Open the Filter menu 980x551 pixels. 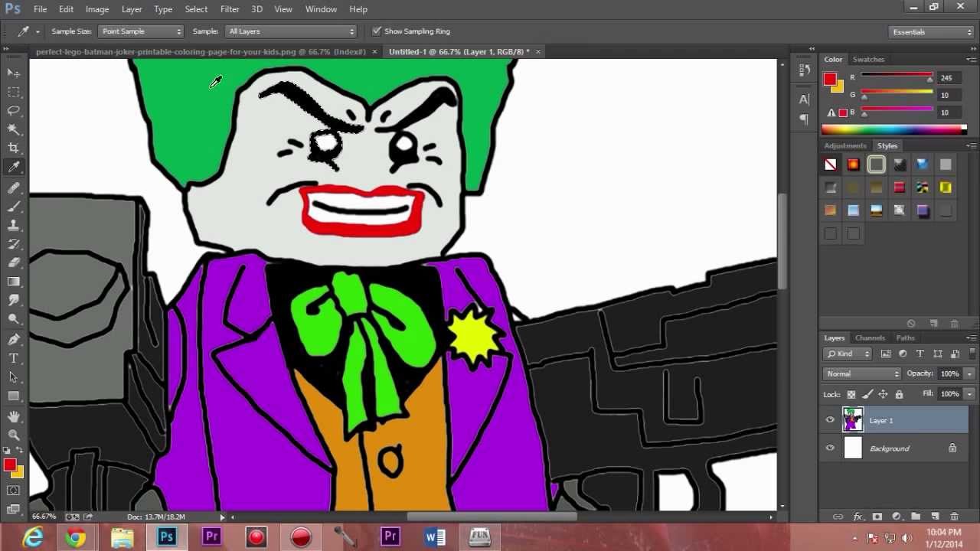230,9
